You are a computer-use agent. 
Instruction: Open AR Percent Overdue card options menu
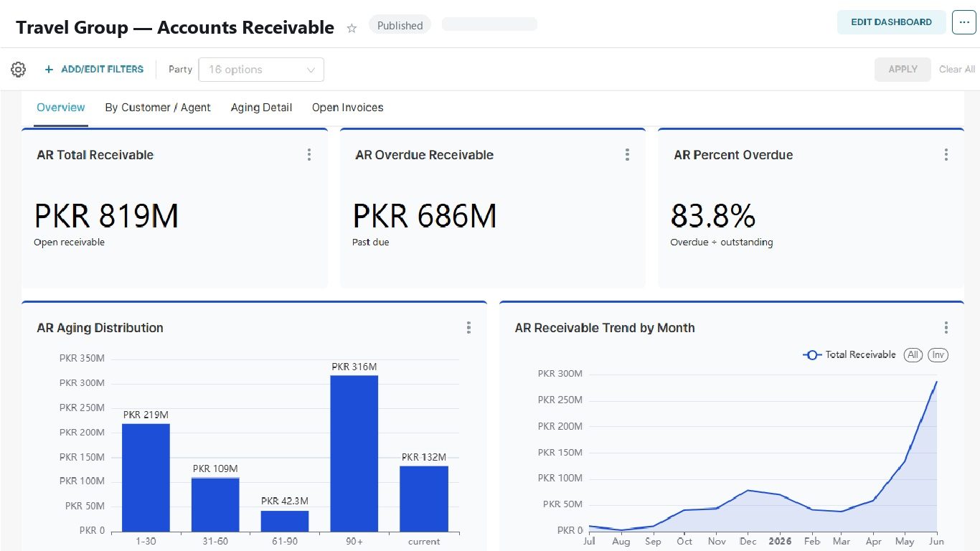(x=946, y=154)
